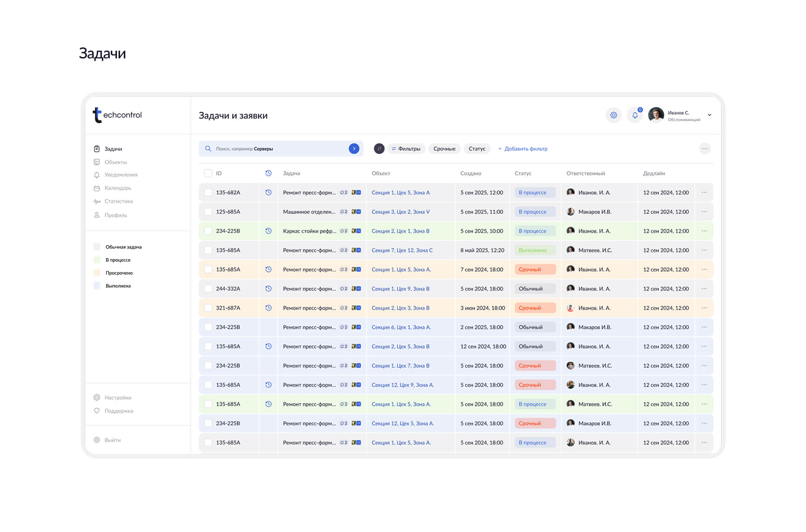
Task: Click the clock icon in the table header
Action: point(268,173)
